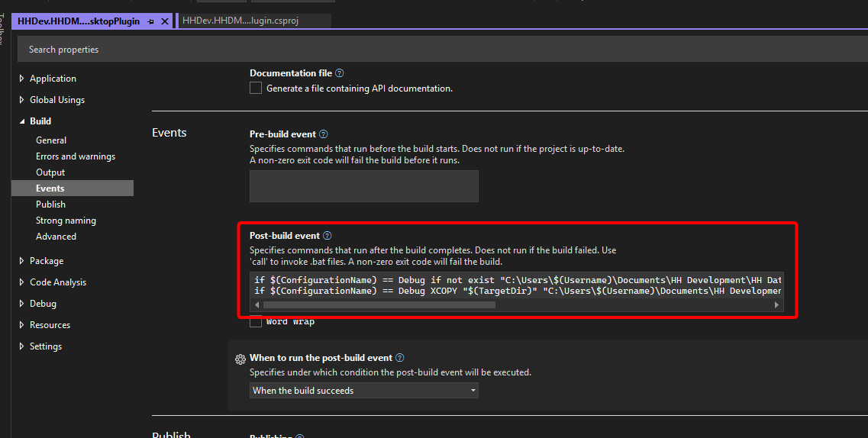The height and width of the screenshot is (438, 868).
Task: Open the Publish build page
Action: 50,205
